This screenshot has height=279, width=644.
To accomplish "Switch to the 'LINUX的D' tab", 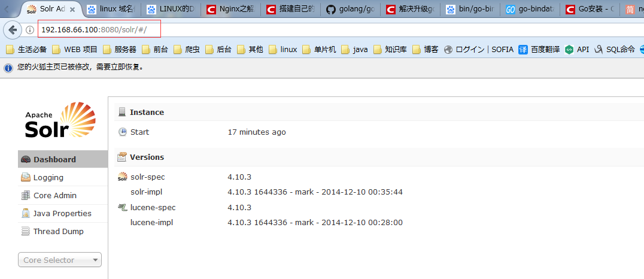I will pyautogui.click(x=172, y=9).
